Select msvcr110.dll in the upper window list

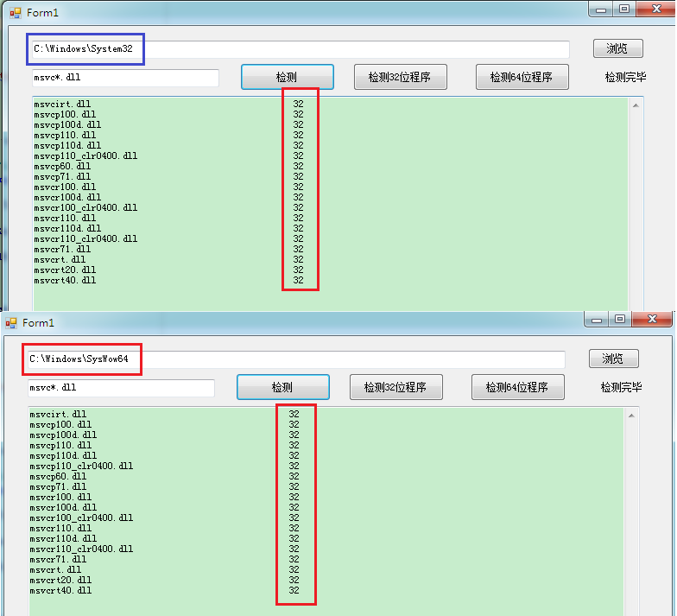point(66,218)
